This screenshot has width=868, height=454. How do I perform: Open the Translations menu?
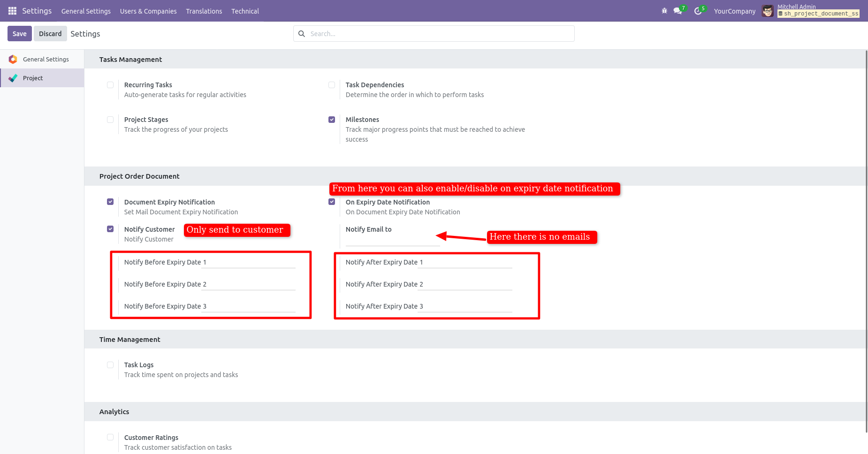click(x=204, y=11)
